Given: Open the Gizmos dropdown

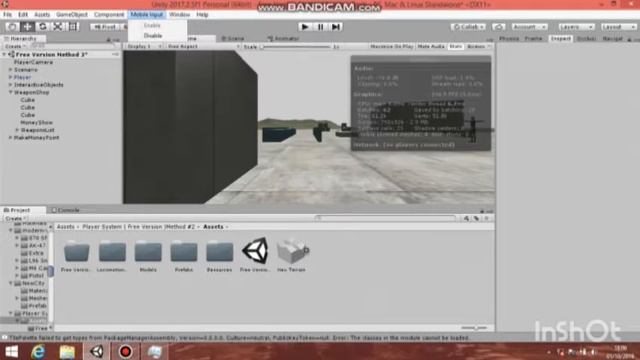Looking at the screenshot, I should (x=478, y=47).
